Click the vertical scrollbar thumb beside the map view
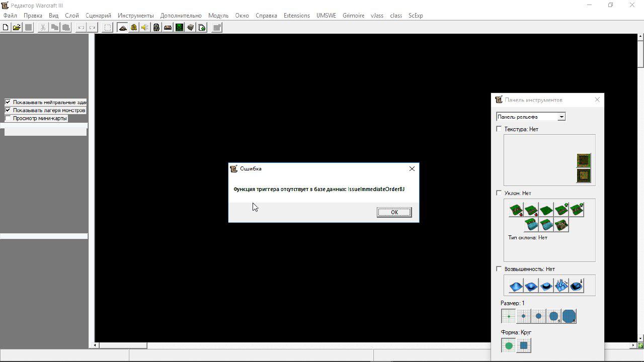Image resolution: width=644 pixels, height=362 pixels. pyautogui.click(x=641, y=54)
